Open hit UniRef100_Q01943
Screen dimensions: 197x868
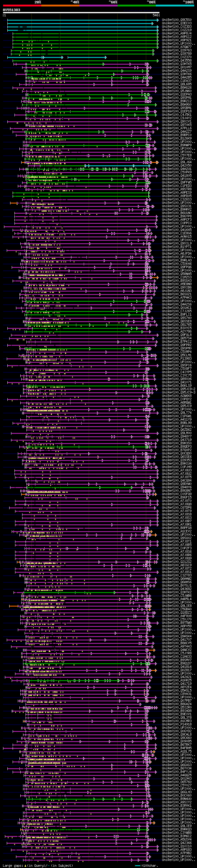[176, 778]
